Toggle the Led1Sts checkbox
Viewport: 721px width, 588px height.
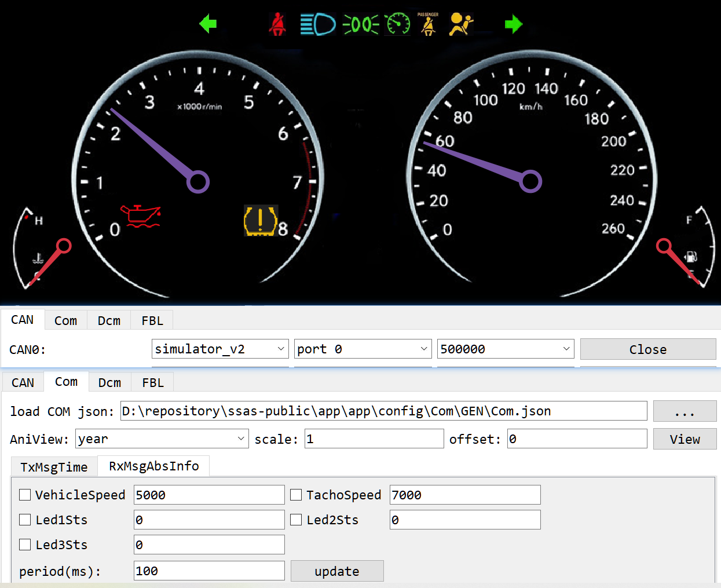pyautogui.click(x=25, y=520)
